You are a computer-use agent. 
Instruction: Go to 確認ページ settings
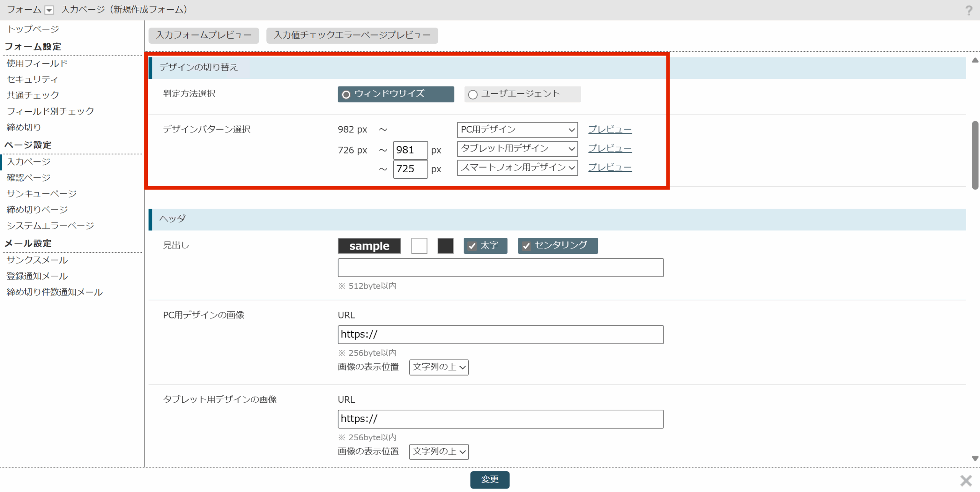click(28, 178)
